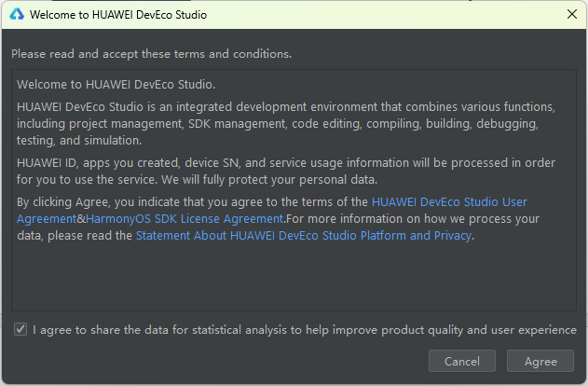
Task: Click the blank dialog area left of Cancel
Action: tap(214, 361)
